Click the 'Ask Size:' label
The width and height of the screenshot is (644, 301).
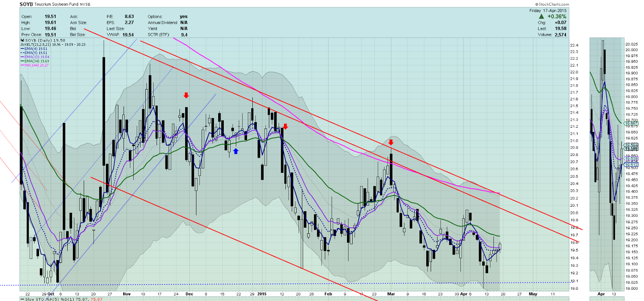click(78, 23)
